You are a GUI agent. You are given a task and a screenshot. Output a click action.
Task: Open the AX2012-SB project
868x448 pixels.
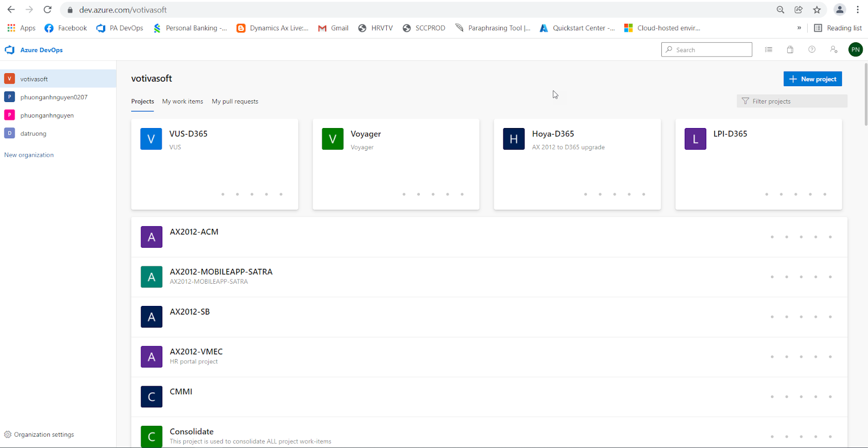(x=489, y=317)
